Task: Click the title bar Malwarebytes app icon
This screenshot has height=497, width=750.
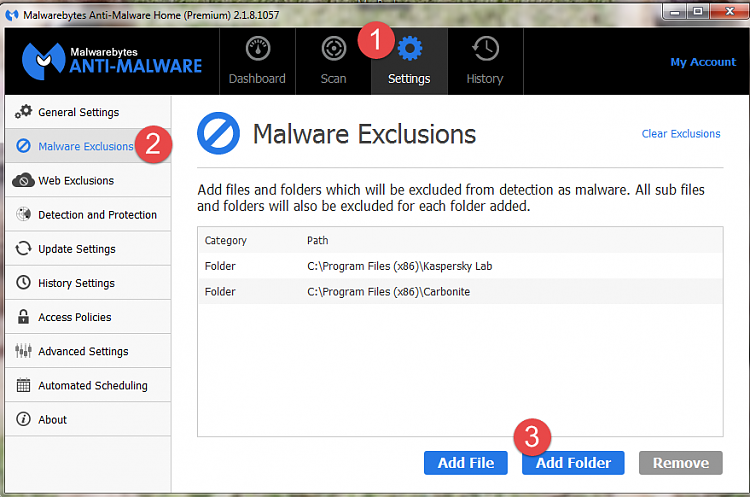Action: tap(11, 15)
